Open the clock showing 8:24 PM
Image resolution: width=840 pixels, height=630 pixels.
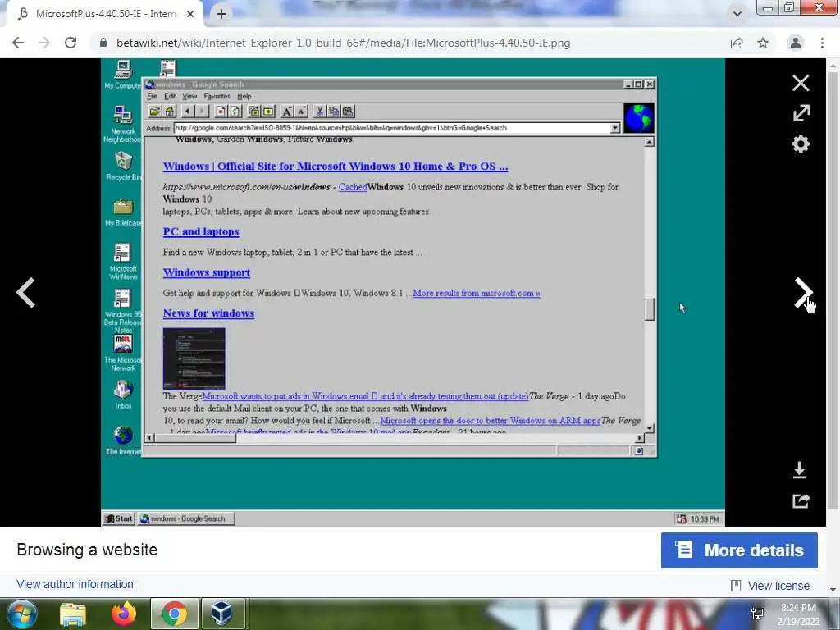pos(798,614)
